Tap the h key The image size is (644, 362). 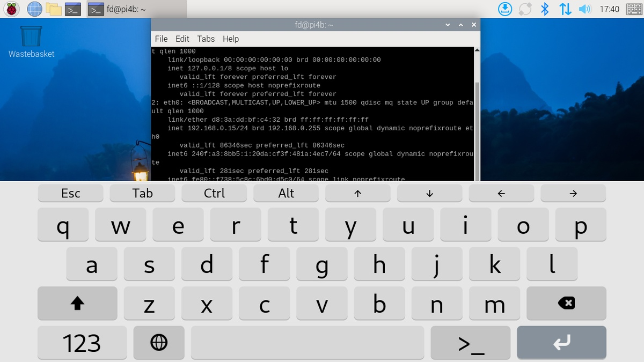click(x=379, y=264)
